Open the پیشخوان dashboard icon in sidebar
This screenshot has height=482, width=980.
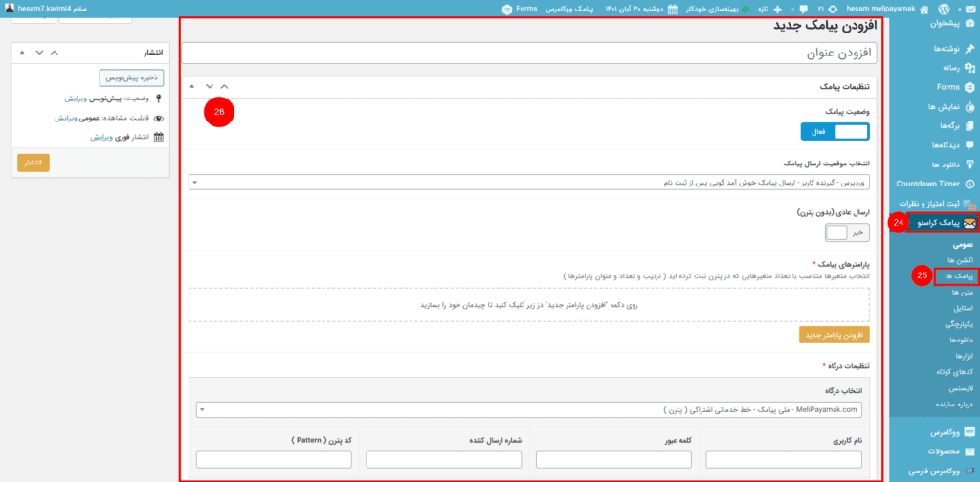[969, 24]
